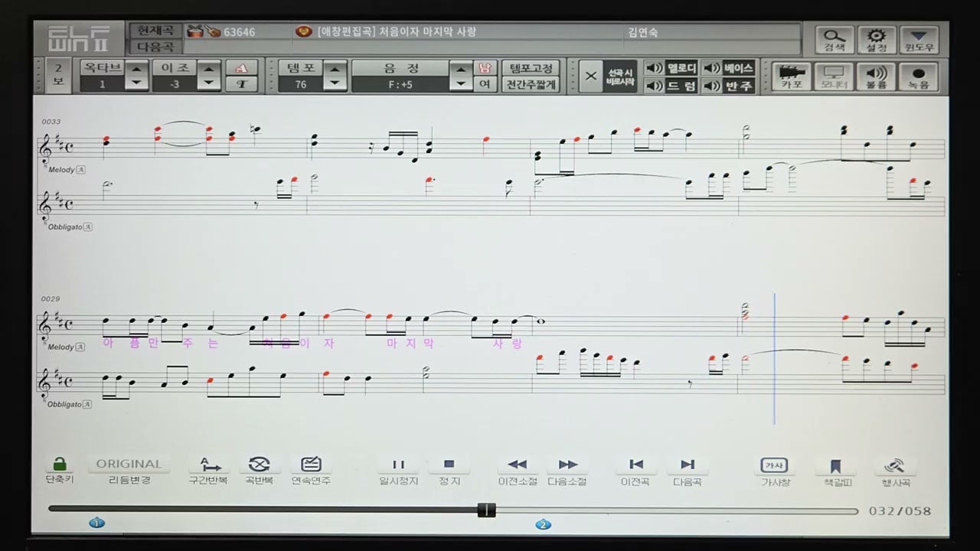Toggle the X 선곡시 바로시작 option
The image size is (980, 551).
(x=608, y=77)
